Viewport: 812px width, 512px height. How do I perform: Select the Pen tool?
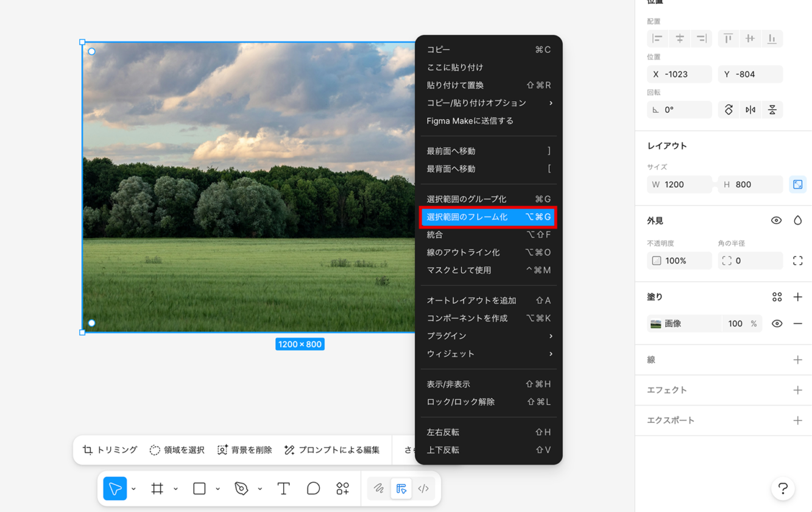coord(241,488)
